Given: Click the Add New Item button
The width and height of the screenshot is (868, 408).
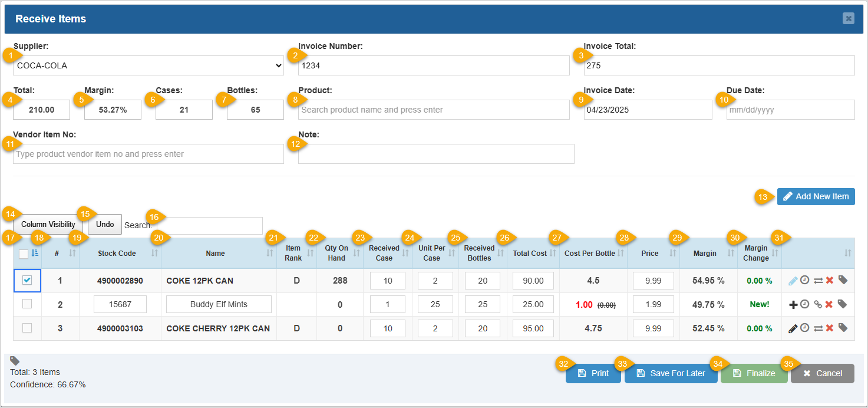Looking at the screenshot, I should [x=816, y=196].
